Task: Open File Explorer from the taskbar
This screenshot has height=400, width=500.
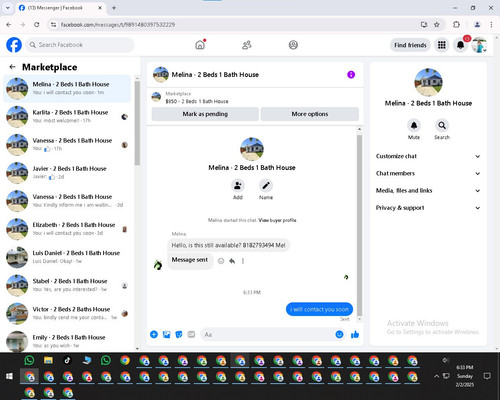Action: pos(48,360)
